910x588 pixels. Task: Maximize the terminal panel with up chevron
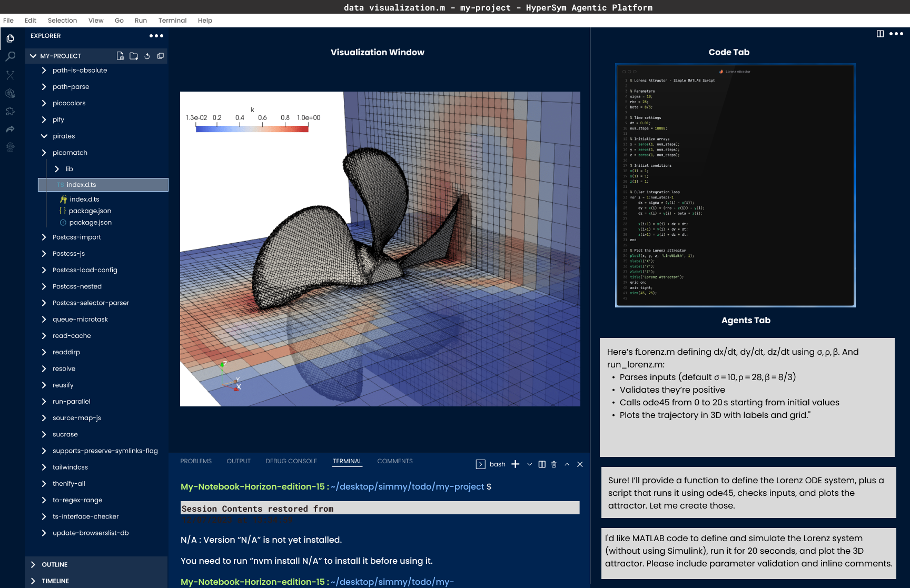coord(567,464)
